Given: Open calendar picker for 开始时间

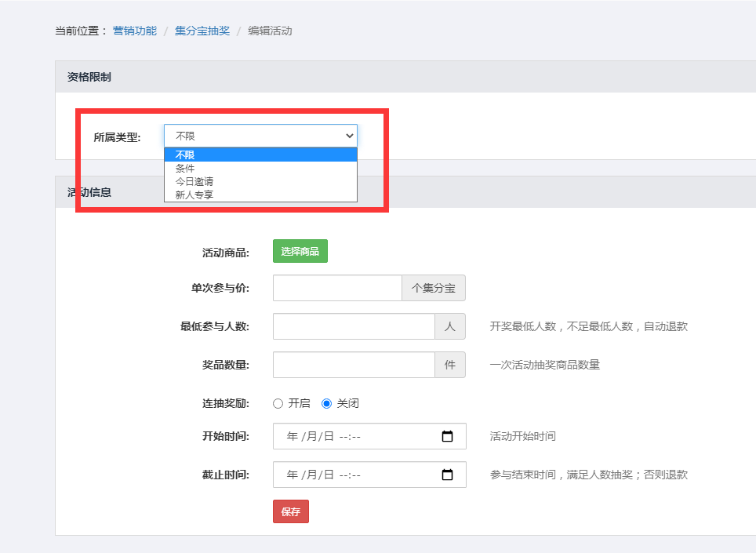Looking at the screenshot, I should (x=448, y=436).
